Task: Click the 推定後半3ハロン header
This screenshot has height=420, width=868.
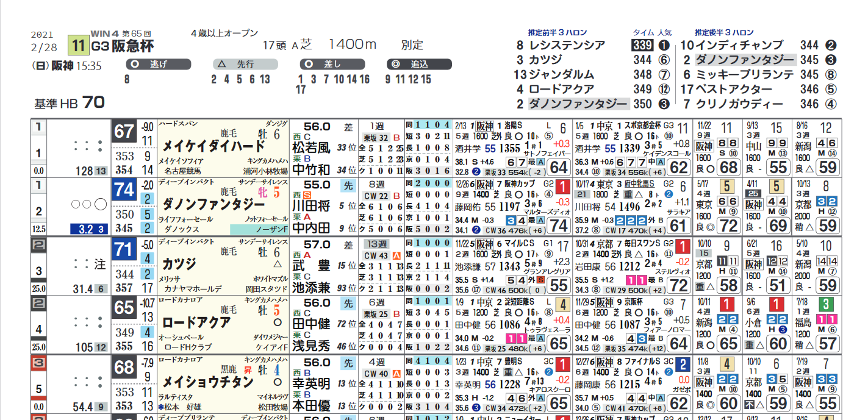Action: (724, 32)
